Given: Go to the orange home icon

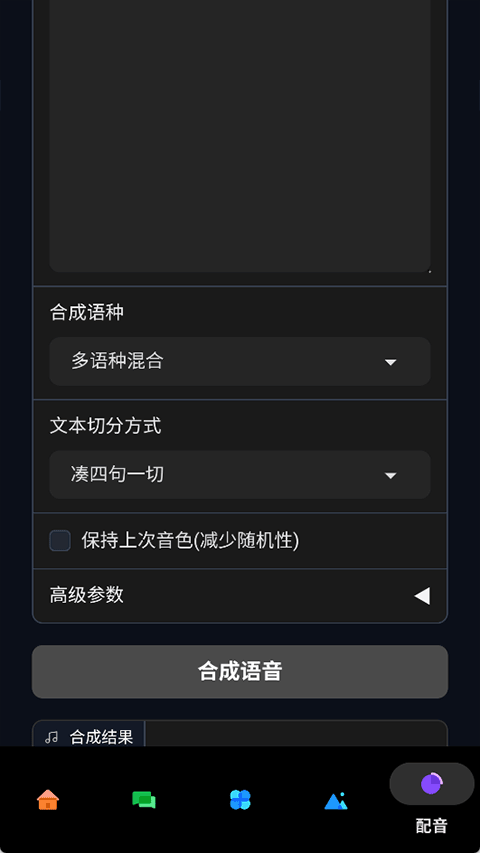Looking at the screenshot, I should click(48, 800).
